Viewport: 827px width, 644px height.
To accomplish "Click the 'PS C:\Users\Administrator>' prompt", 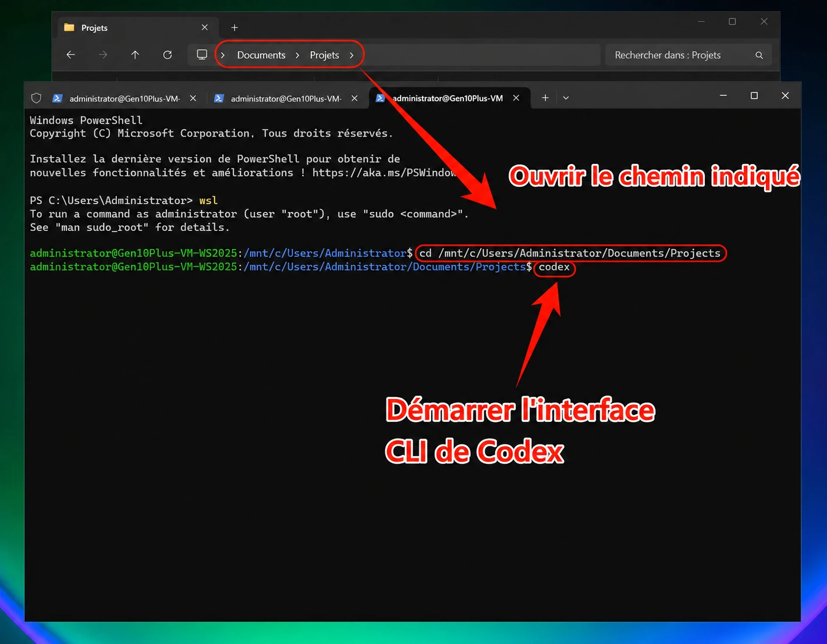I will click(111, 201).
